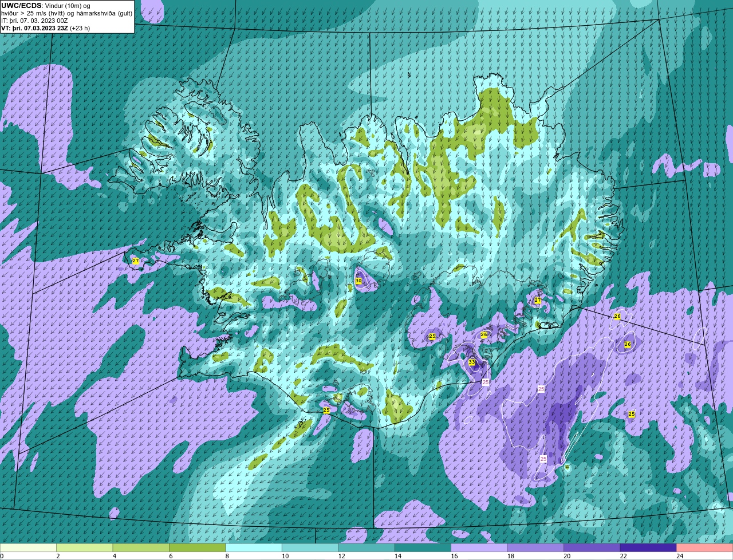Select the lavender 16–18 m/s legend swatch

click(479, 548)
